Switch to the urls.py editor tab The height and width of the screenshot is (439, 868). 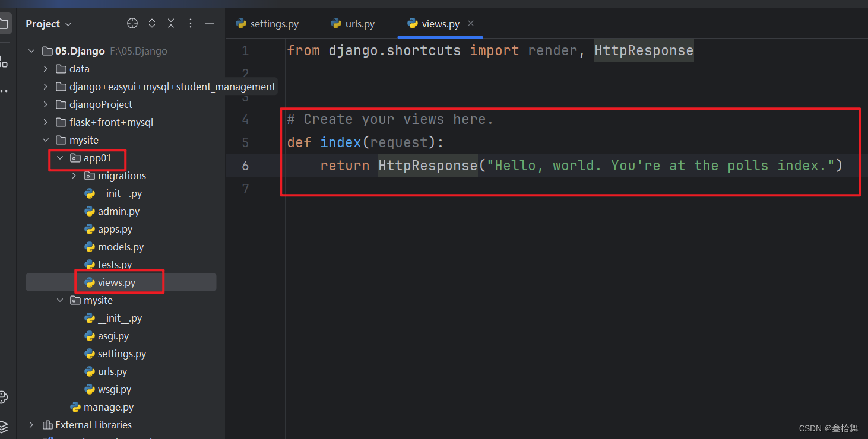[x=353, y=24]
